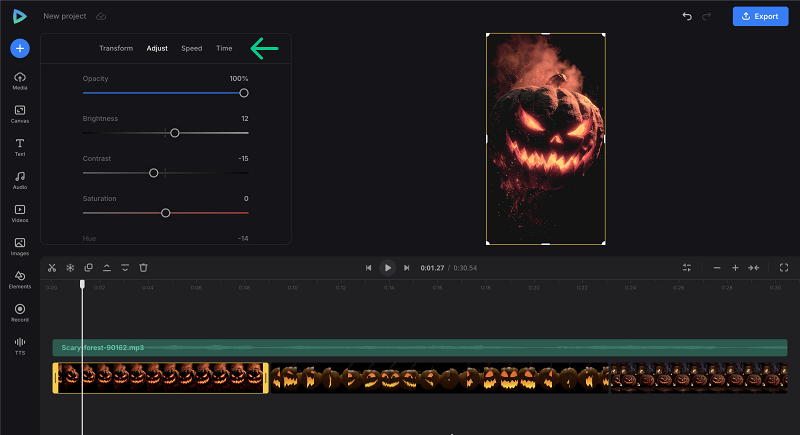Select the split scissors tool
Viewport: 800px width, 435px height.
click(x=52, y=268)
